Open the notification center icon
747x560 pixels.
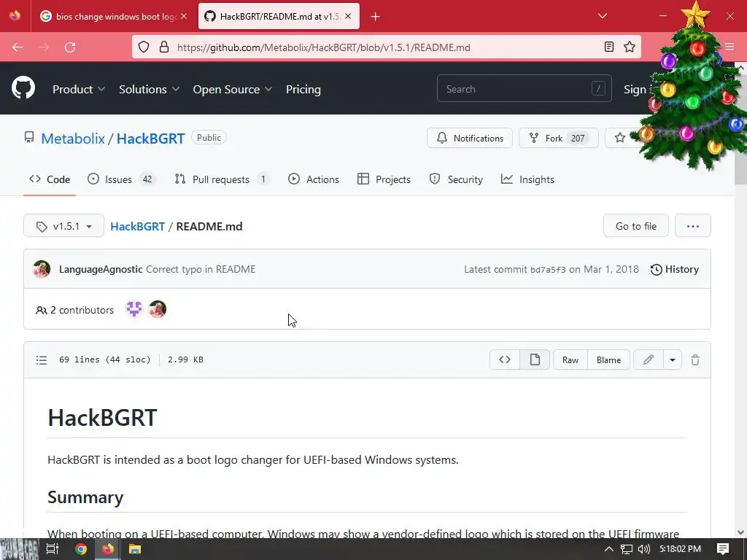723,549
